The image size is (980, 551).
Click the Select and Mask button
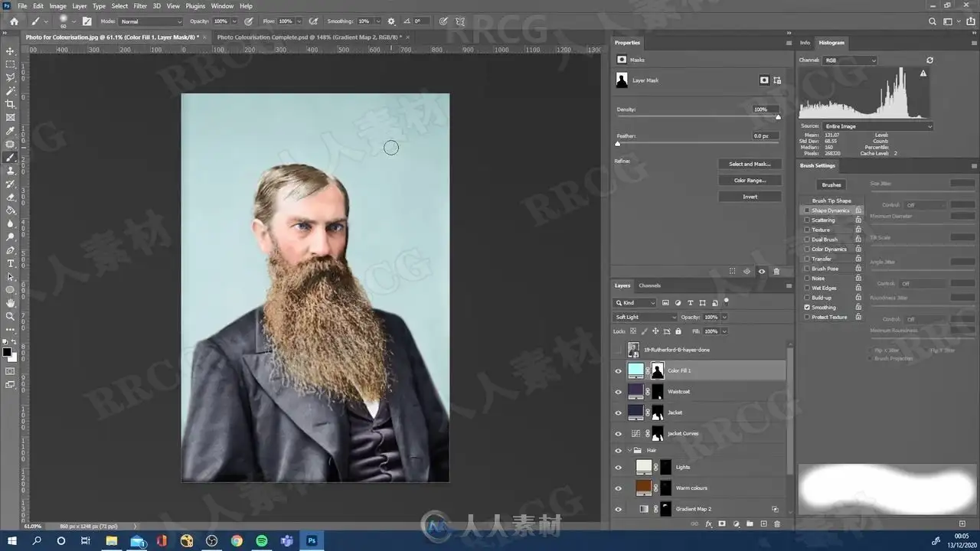click(750, 164)
